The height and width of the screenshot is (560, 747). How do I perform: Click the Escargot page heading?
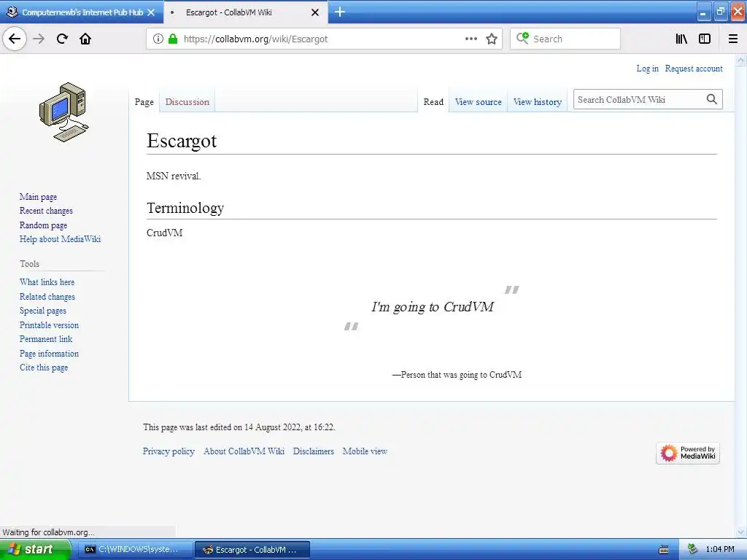(182, 141)
